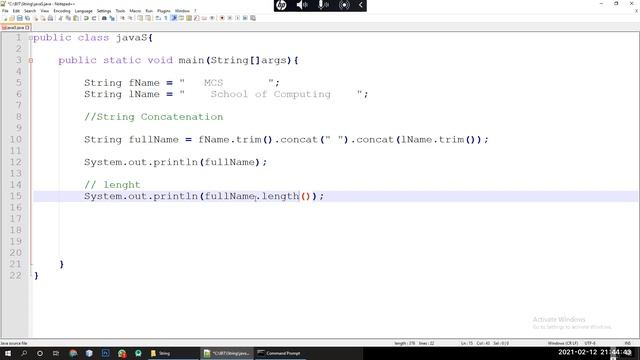The width and height of the screenshot is (640, 360).
Task: Toggle the highlighted indent guide icon
Action: 174,18
